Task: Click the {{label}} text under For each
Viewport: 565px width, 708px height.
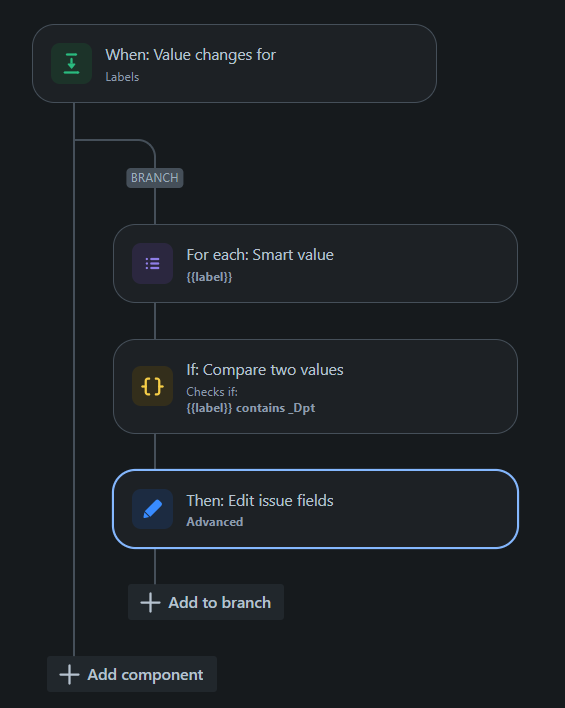Action: (x=209, y=277)
